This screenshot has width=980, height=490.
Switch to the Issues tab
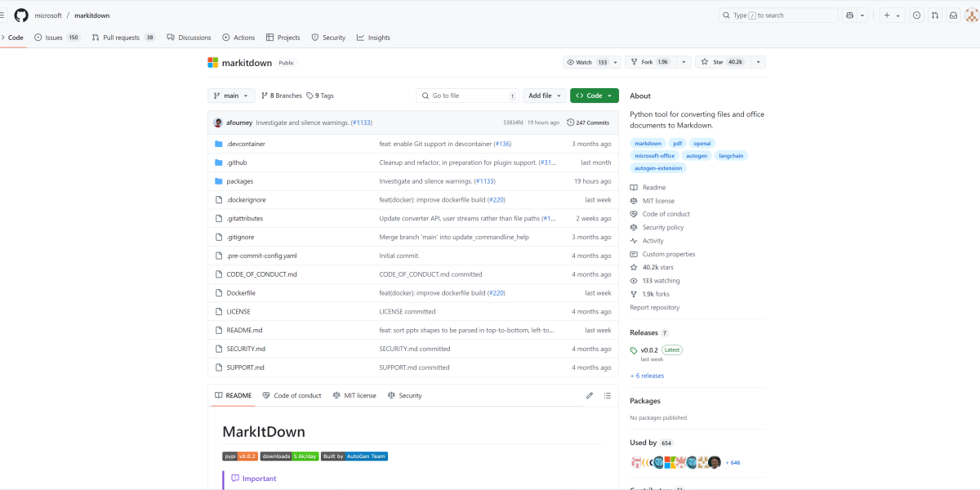(57, 38)
